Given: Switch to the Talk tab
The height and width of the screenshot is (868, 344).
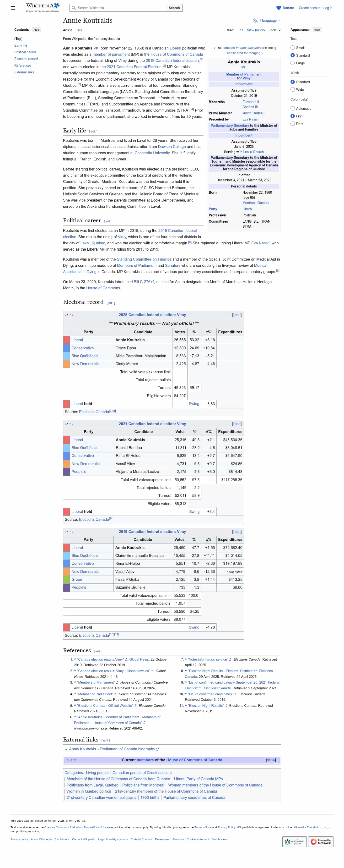Looking at the screenshot, I should [x=79, y=30].
